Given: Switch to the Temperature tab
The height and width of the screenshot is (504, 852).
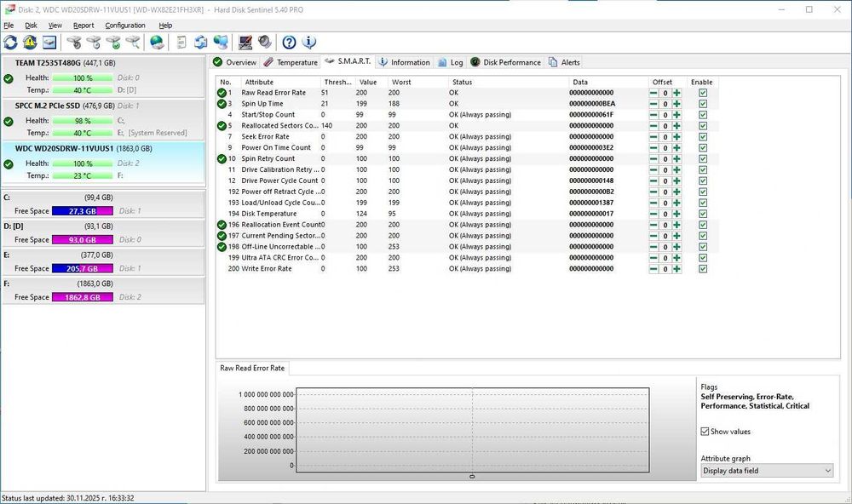Looking at the screenshot, I should tap(291, 62).
